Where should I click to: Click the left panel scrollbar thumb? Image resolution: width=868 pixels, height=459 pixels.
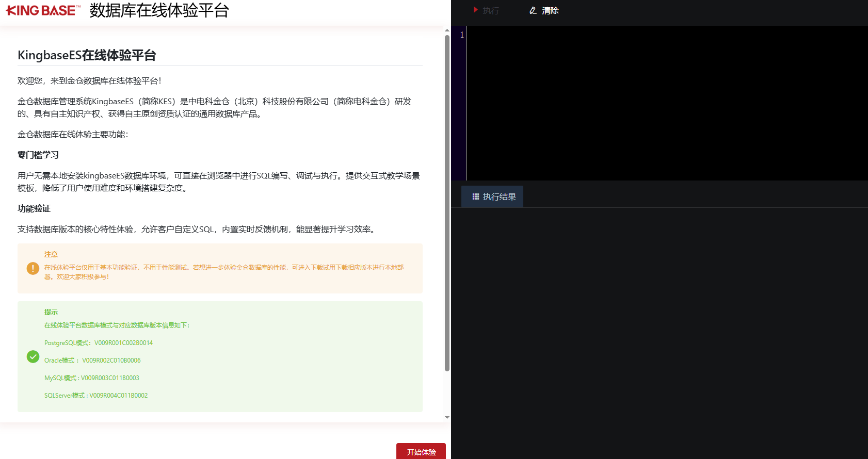447,203
